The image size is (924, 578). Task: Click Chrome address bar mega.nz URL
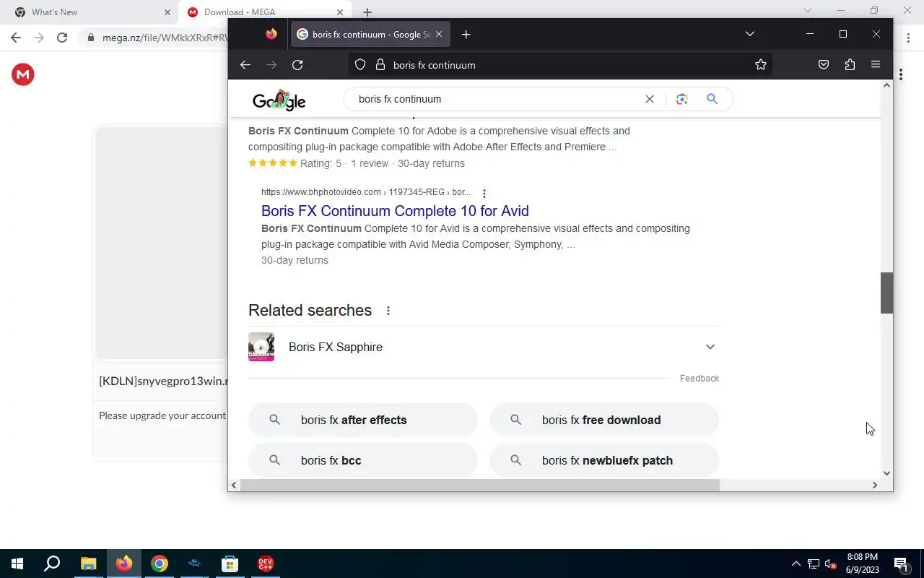pos(165,38)
